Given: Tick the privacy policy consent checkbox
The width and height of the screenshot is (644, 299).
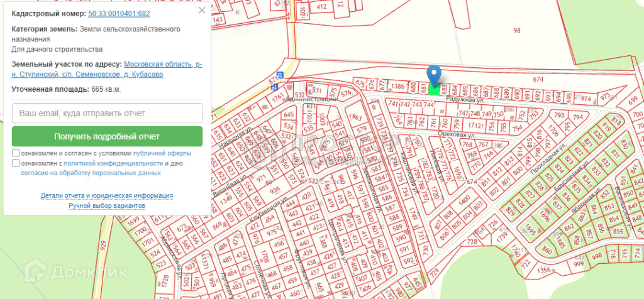Looking at the screenshot, I should (x=16, y=163).
